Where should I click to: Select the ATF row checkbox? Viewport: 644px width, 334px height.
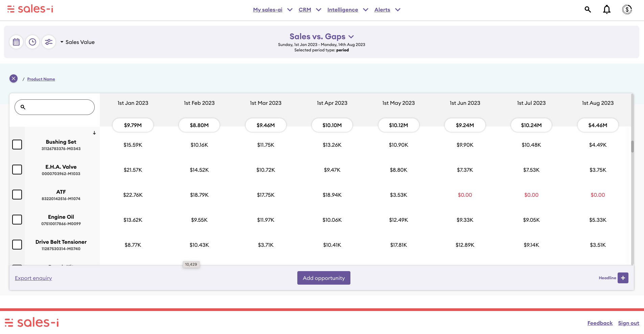[x=17, y=195]
